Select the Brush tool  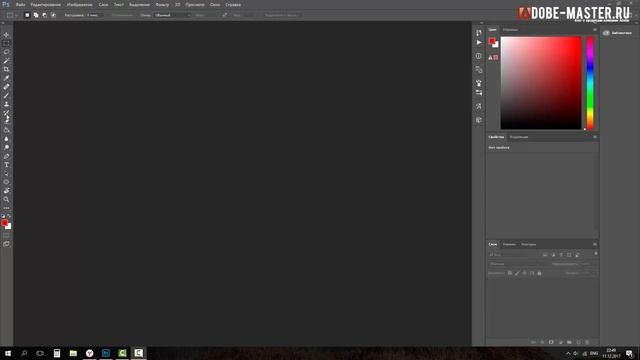[x=6, y=96]
